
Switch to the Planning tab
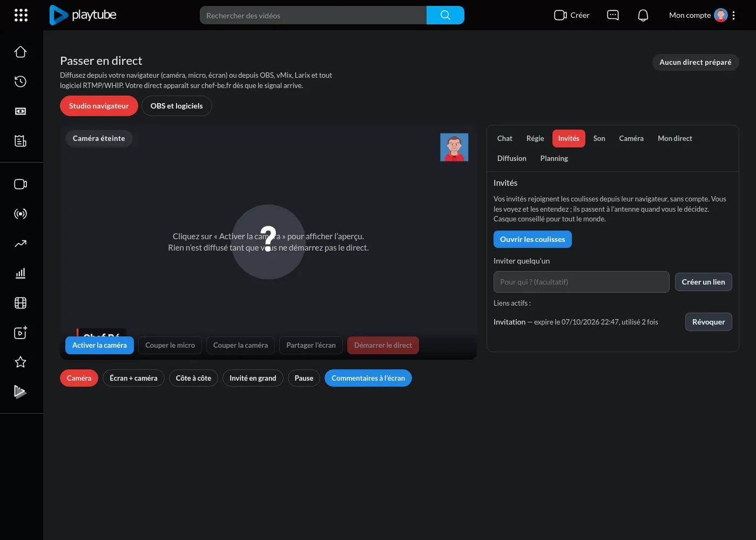pyautogui.click(x=554, y=159)
